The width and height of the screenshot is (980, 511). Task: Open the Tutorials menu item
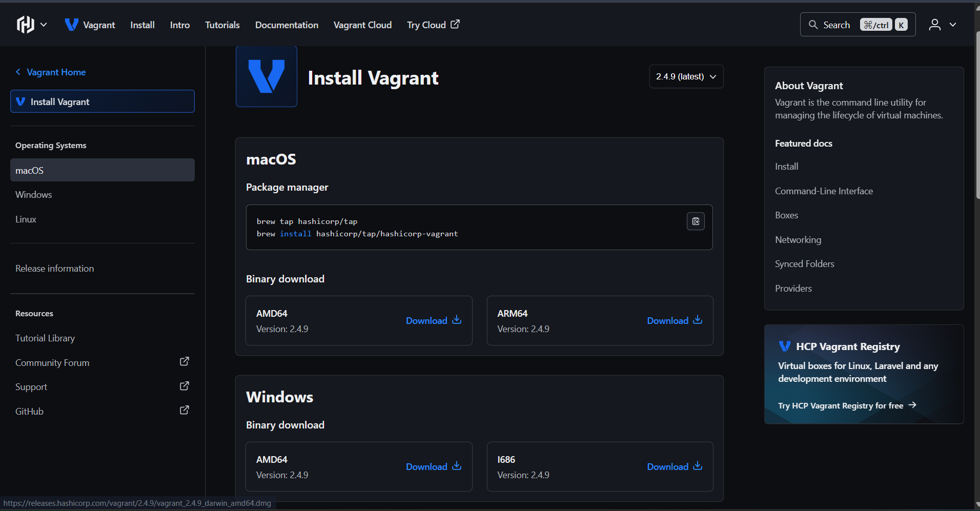[222, 25]
